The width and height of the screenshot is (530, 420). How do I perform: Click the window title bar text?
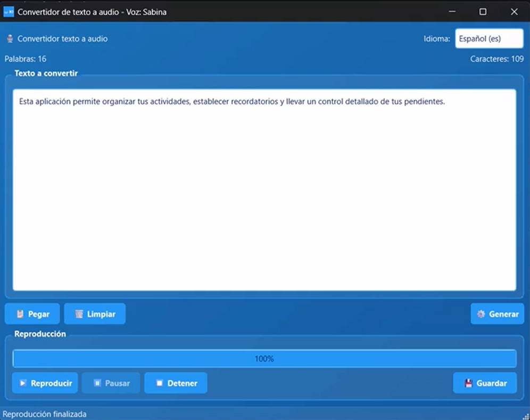pos(92,12)
